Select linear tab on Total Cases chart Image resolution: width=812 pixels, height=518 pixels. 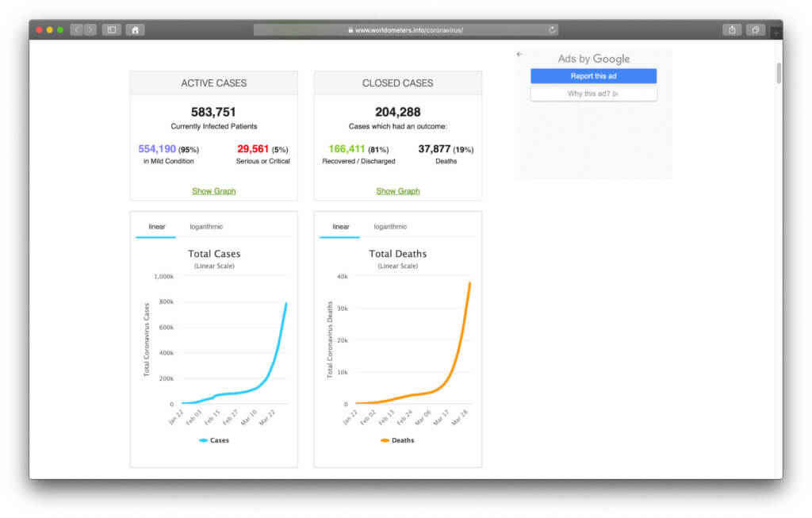pos(157,227)
